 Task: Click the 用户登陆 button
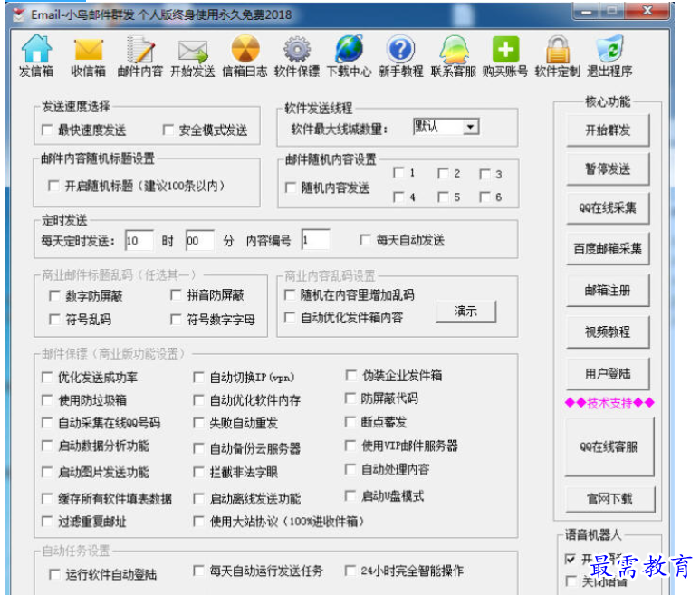coord(608,374)
